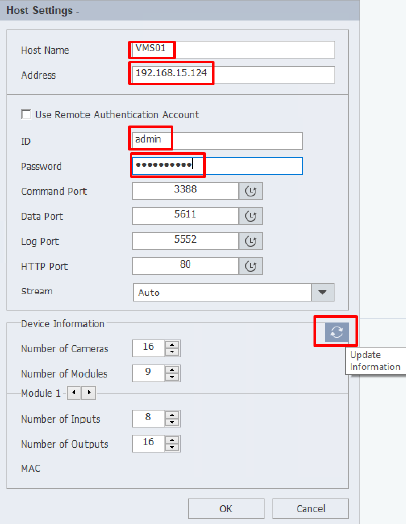Focus the ID input field
This screenshot has width=409, height=524.
pyautogui.click(x=217, y=141)
